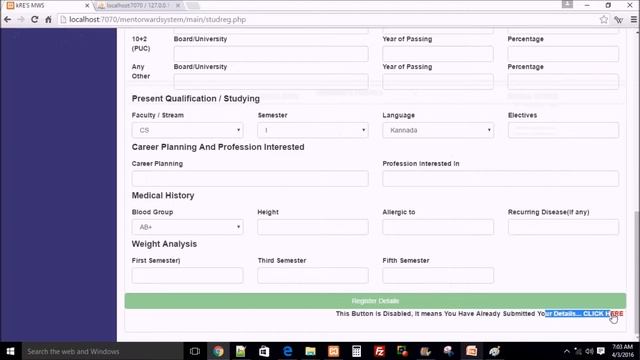
Task: Open XAMPP icon in taskbar
Action: (x=333, y=351)
